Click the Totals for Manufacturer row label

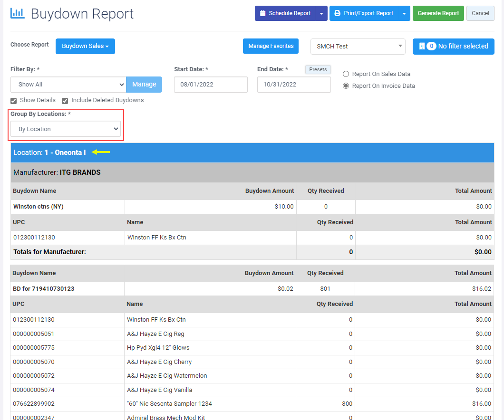click(x=49, y=252)
